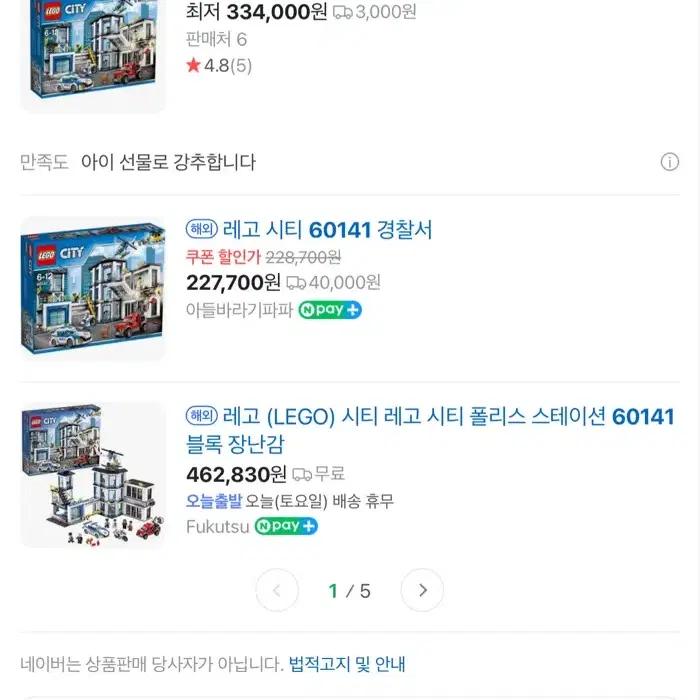Go to the next results page arrow
Viewport: 700px width, 700px height.
point(422,590)
